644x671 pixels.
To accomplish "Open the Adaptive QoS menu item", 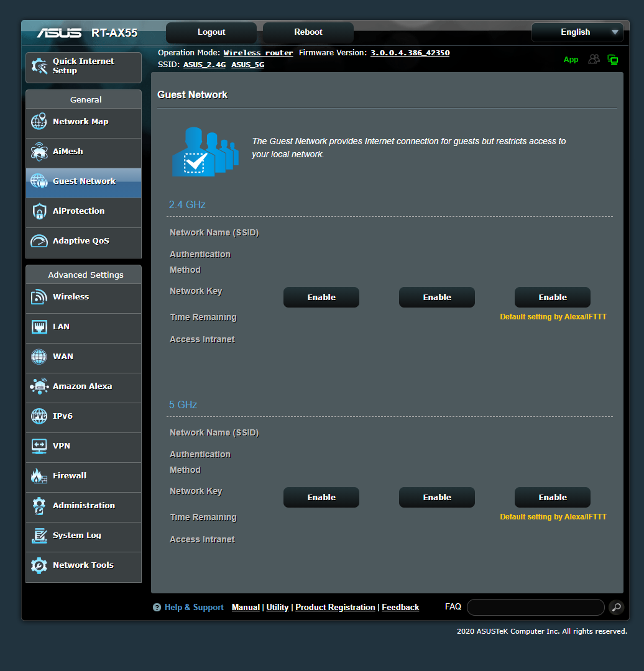I will [83, 243].
